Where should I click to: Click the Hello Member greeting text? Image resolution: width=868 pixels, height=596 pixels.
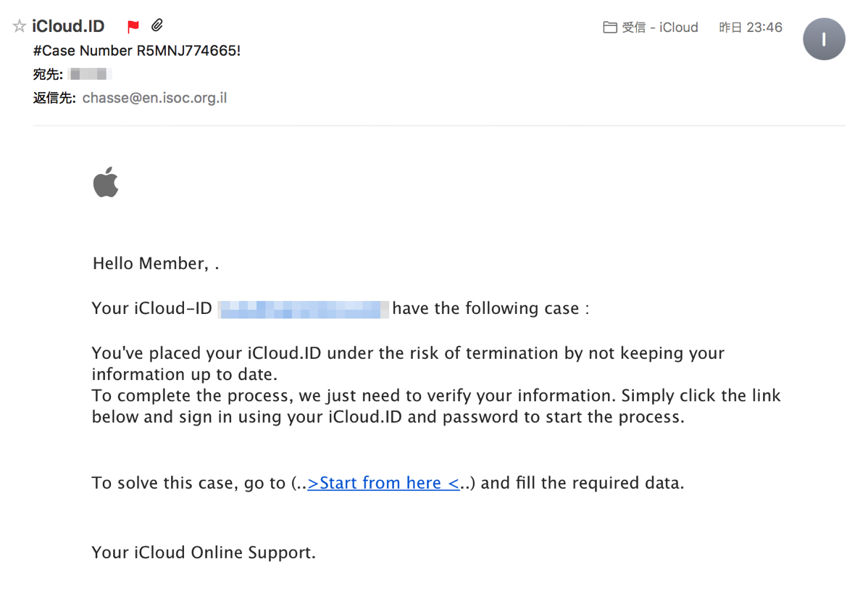pos(156,264)
